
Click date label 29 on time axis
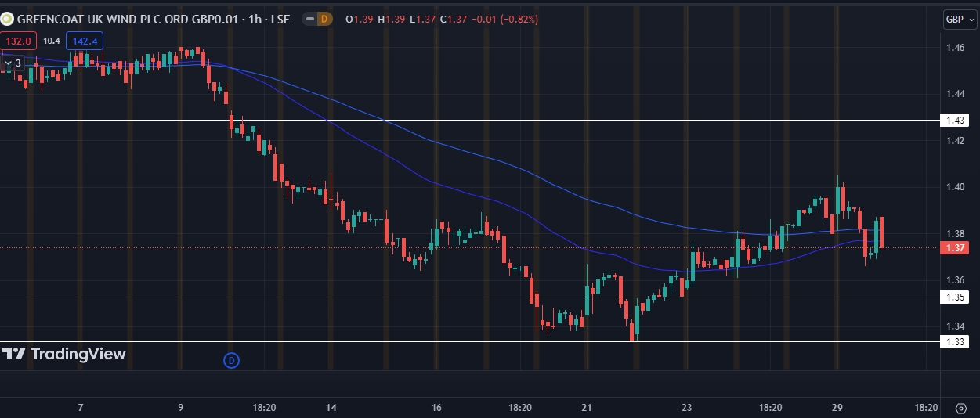click(837, 408)
